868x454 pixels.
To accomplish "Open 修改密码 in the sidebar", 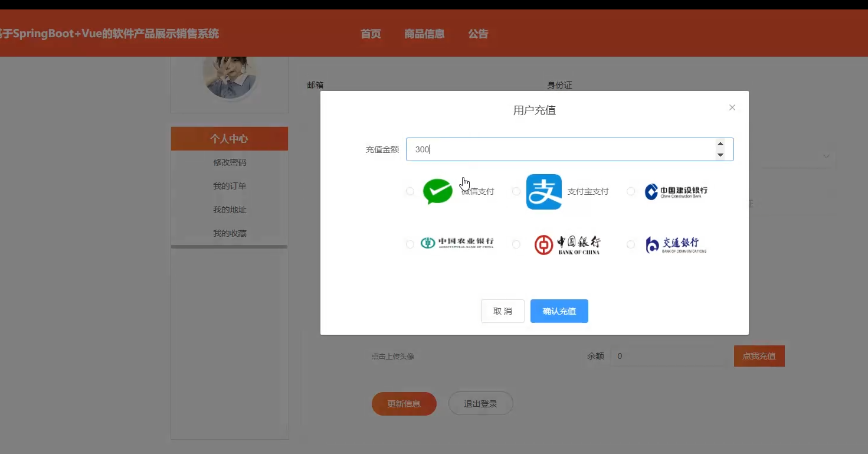I will click(230, 162).
